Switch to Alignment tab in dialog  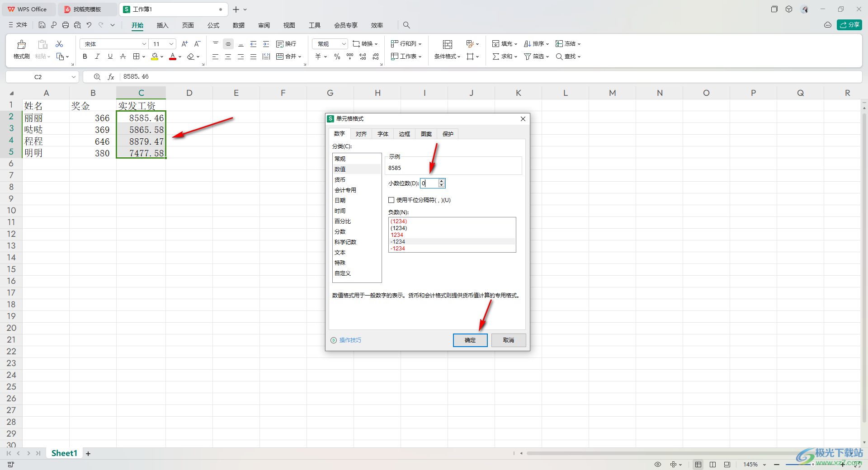click(x=361, y=134)
